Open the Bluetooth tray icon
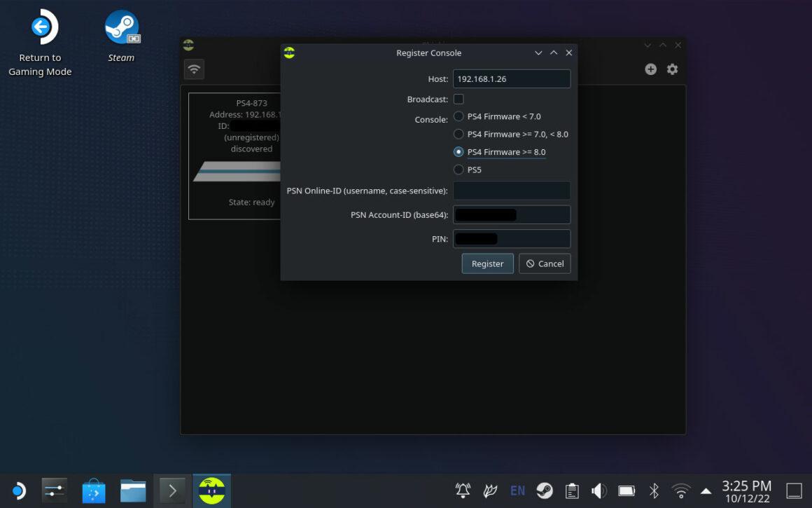This screenshot has height=508, width=812. click(x=654, y=490)
